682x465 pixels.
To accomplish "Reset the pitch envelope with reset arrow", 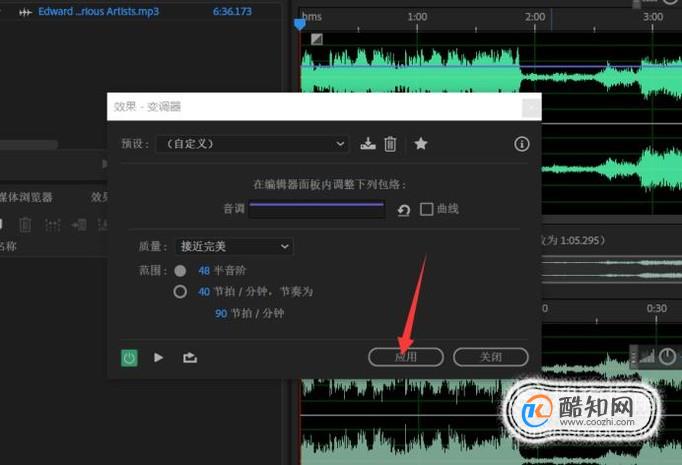I will 404,211.
